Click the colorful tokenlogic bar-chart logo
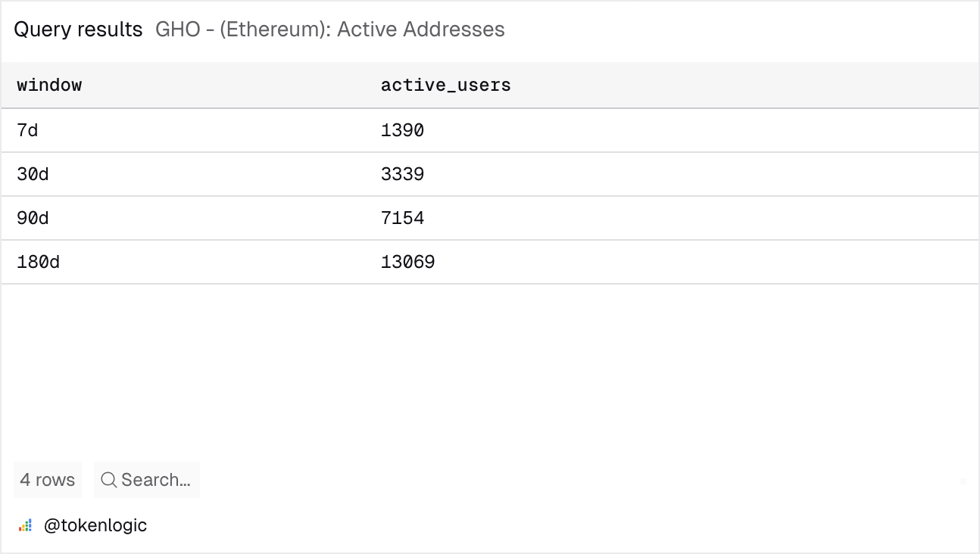 26,525
